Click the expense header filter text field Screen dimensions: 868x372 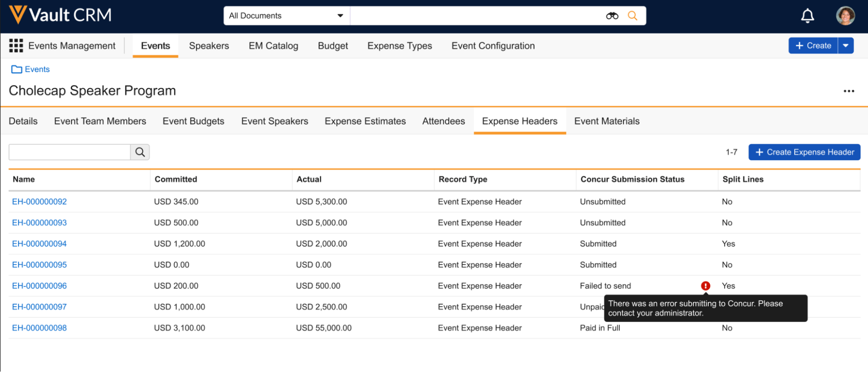(69, 152)
